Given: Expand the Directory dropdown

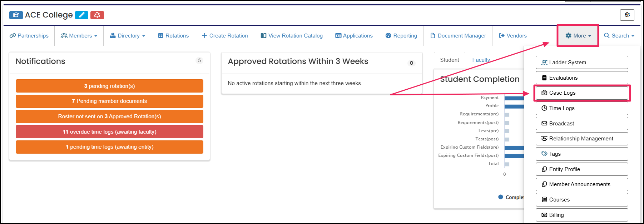Looking at the screenshot, I should point(127,36).
